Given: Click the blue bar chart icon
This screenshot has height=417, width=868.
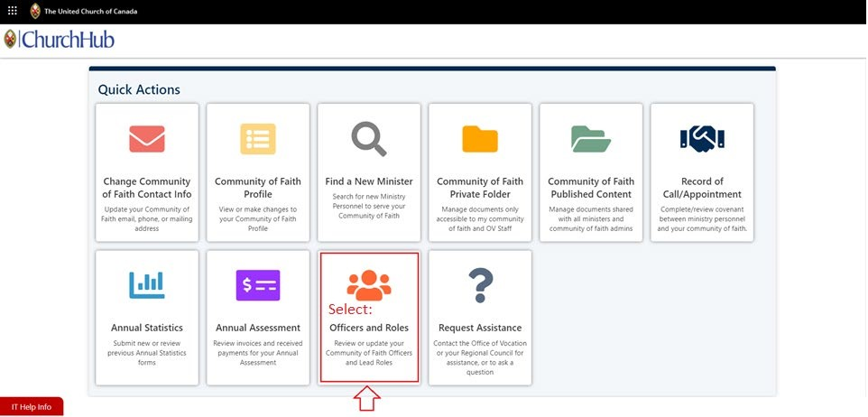Looking at the screenshot, I should 147,285.
